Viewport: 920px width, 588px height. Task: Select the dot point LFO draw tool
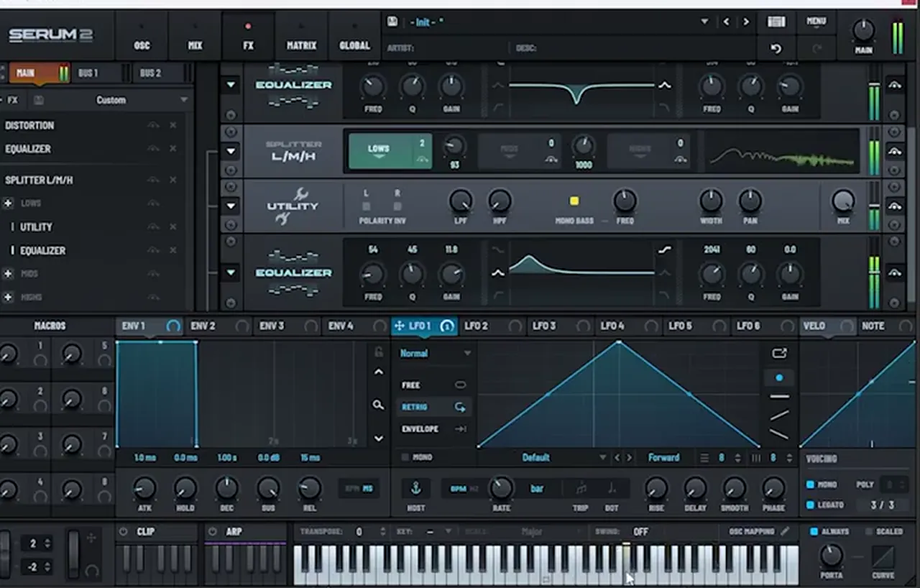pos(780,377)
